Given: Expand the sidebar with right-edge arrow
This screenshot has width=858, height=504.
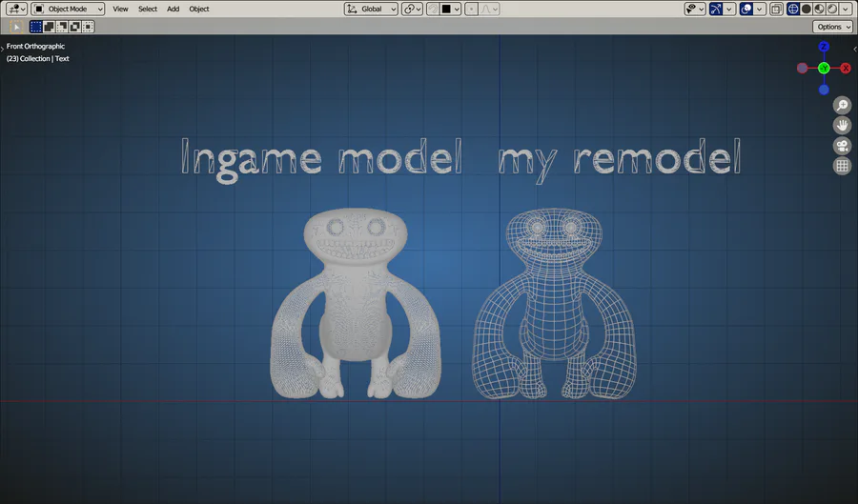Looking at the screenshot, I should click(855, 49).
